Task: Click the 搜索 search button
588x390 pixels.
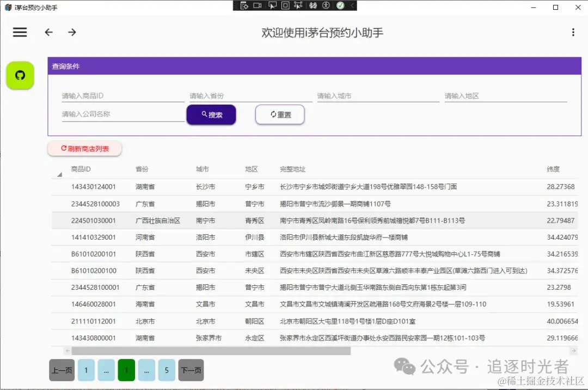Action: click(211, 114)
